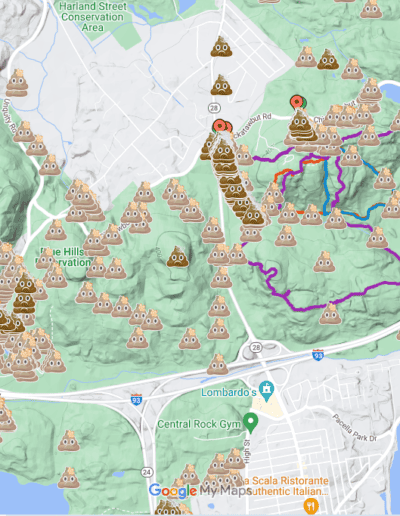Click the I-93 shield near Lombardo's
This screenshot has width=400, height=516.
click(136, 399)
